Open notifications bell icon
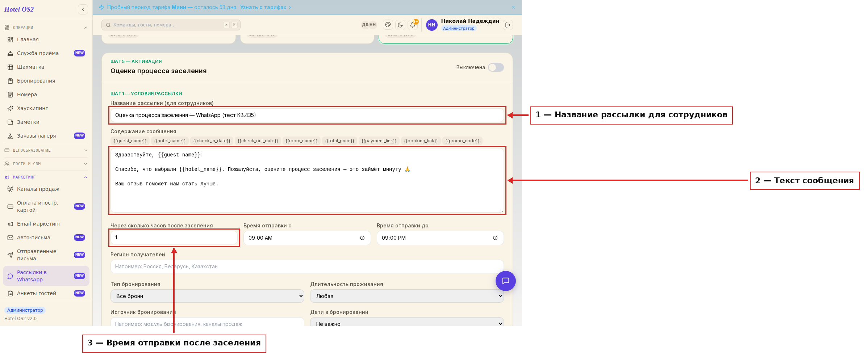The width and height of the screenshot is (868, 361). [x=413, y=25]
